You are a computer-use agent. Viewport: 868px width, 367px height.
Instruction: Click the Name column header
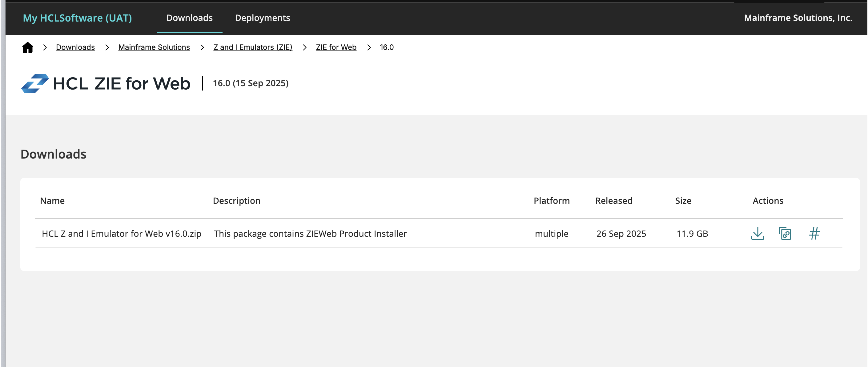click(x=52, y=201)
